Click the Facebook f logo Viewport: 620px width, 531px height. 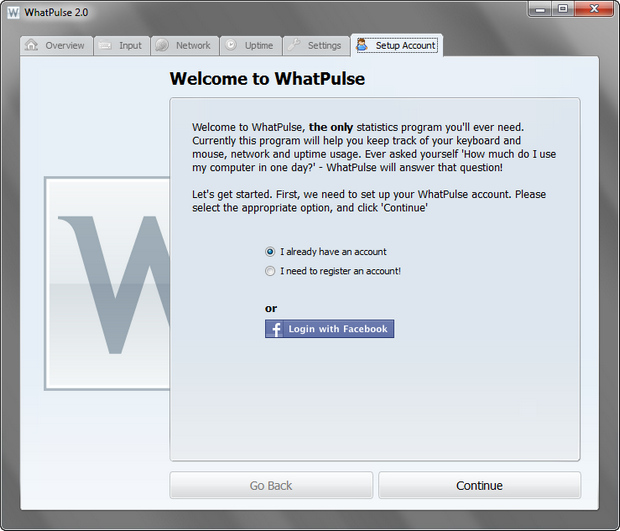[x=274, y=329]
